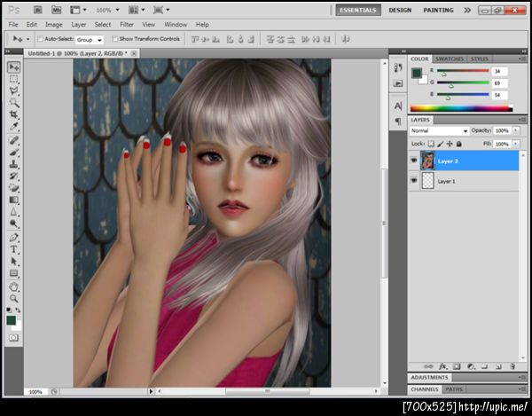Hide Layer 1 using its eye icon

point(414,180)
